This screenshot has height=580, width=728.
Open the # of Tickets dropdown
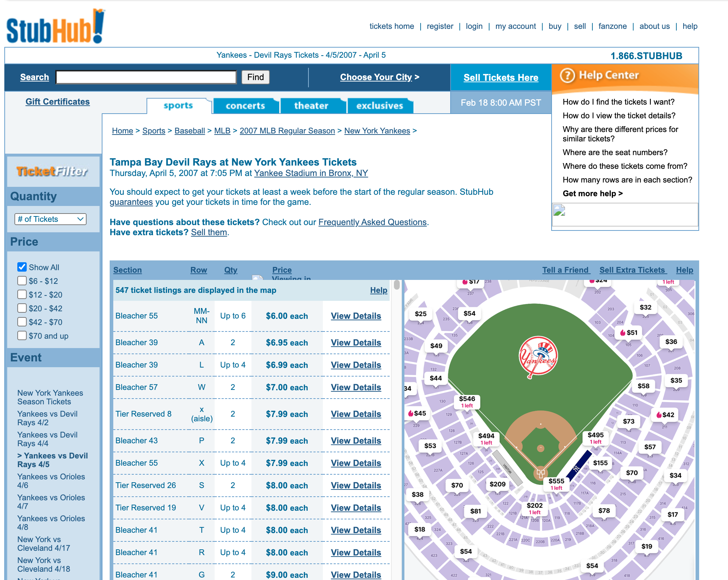point(51,219)
